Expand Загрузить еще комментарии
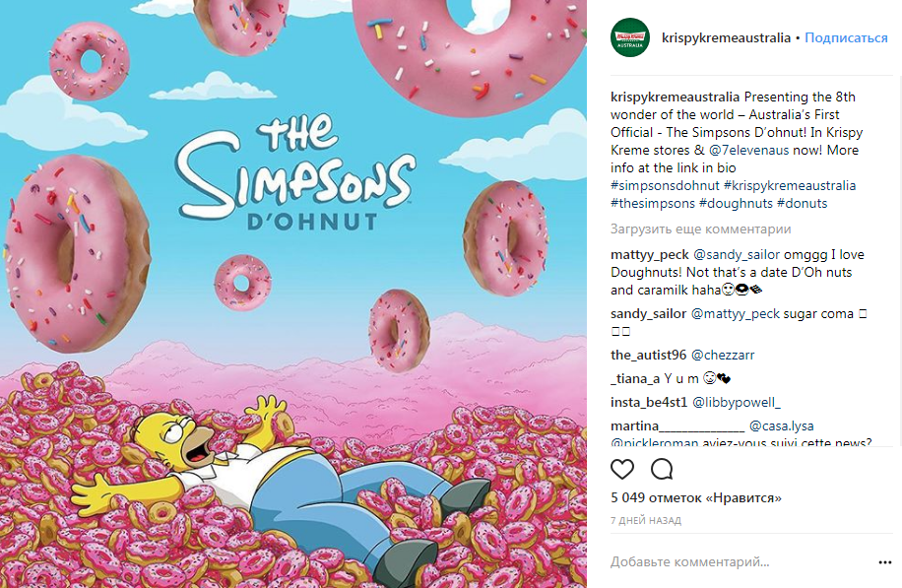This screenshot has width=902, height=588. [x=700, y=229]
